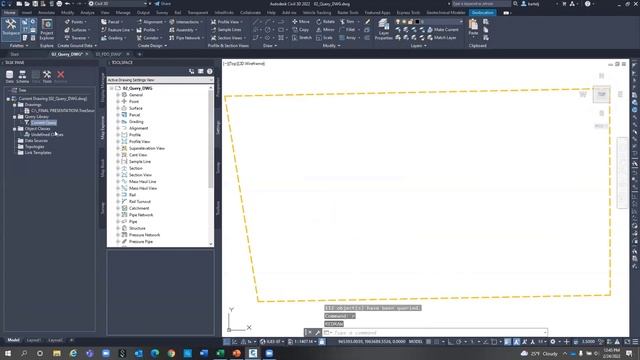Open File Explorer from the Windows taskbar

pos(57,353)
